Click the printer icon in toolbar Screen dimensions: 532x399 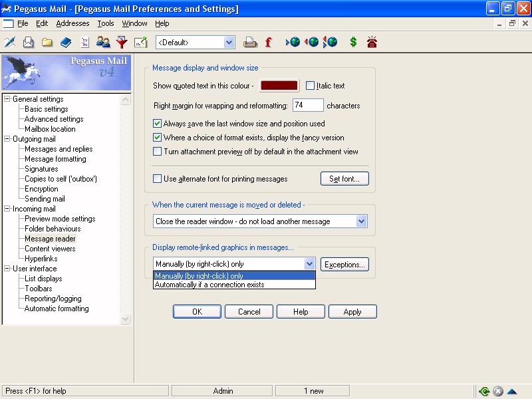click(x=250, y=43)
